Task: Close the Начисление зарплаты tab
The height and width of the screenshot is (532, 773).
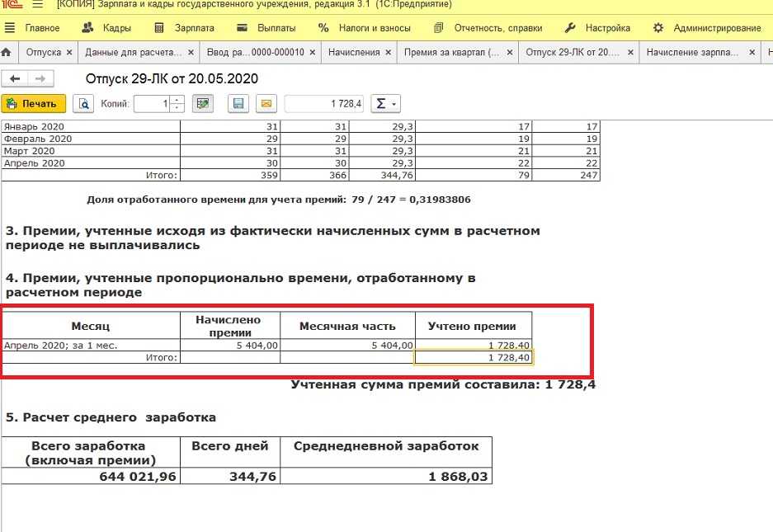Action: [x=752, y=52]
